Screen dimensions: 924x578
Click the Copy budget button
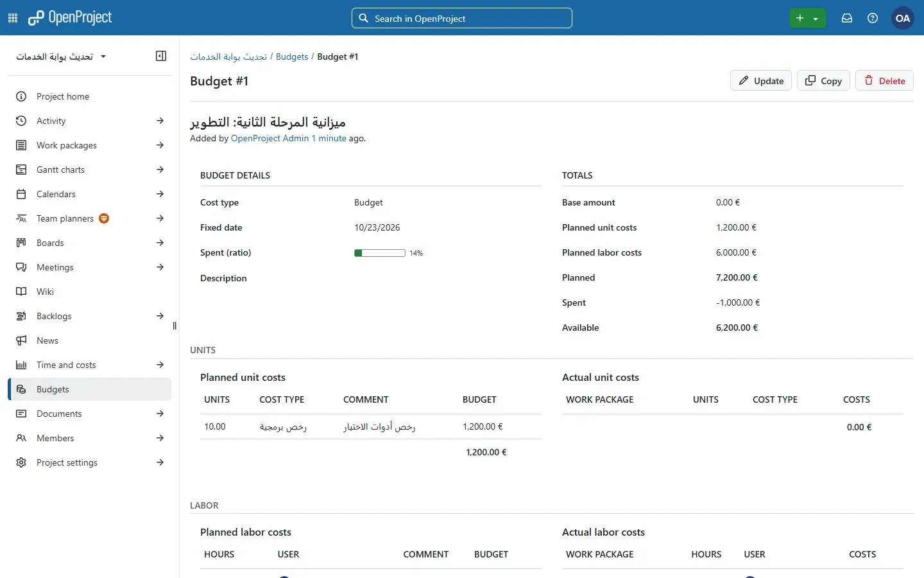[823, 80]
